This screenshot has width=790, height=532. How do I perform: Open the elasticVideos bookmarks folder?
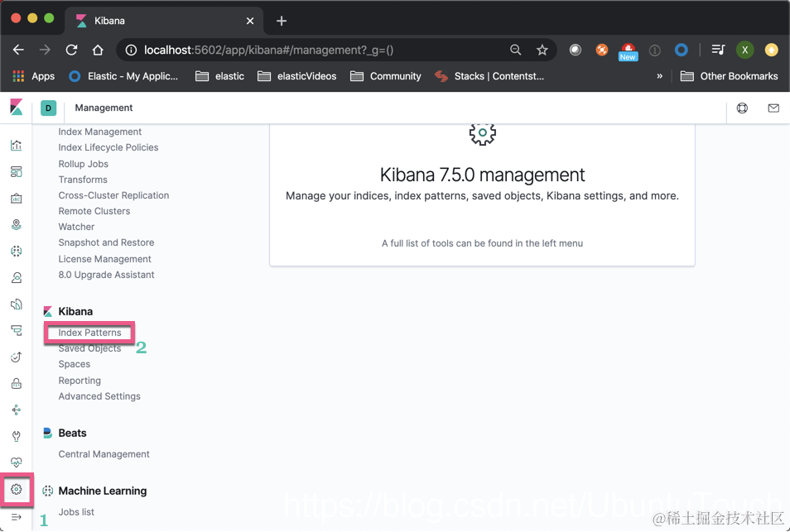[296, 76]
